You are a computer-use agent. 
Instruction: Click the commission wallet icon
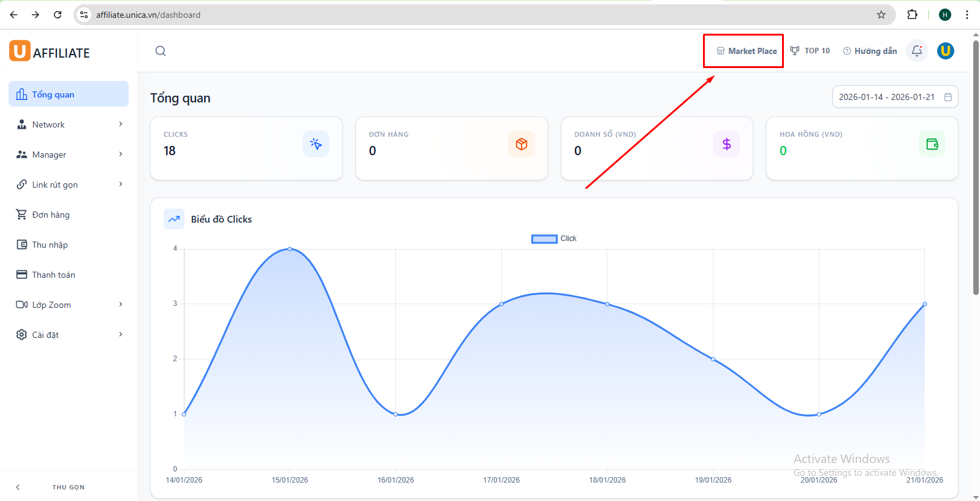click(x=932, y=144)
